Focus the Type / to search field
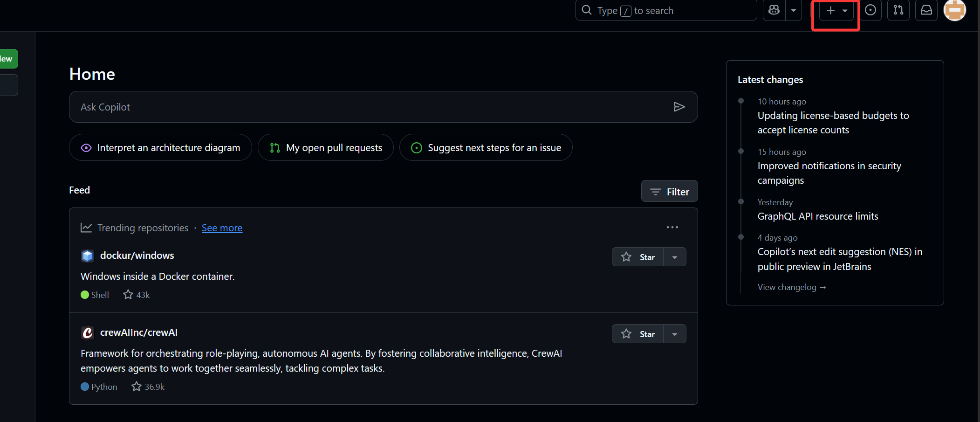Screen dimensions: 980x422 point(666,10)
